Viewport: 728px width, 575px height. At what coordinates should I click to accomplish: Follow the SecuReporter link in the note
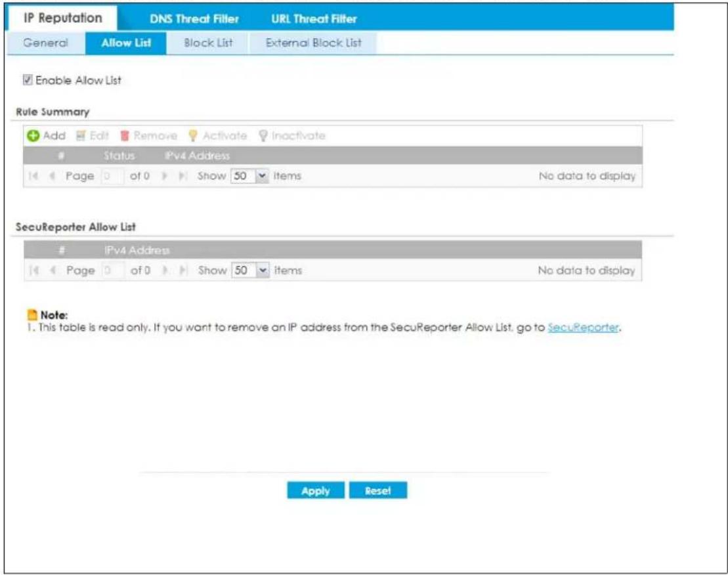[583, 327]
